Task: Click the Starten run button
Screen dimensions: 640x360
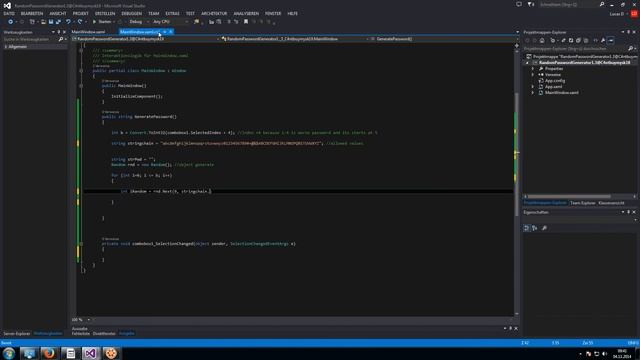Action: [x=102, y=22]
